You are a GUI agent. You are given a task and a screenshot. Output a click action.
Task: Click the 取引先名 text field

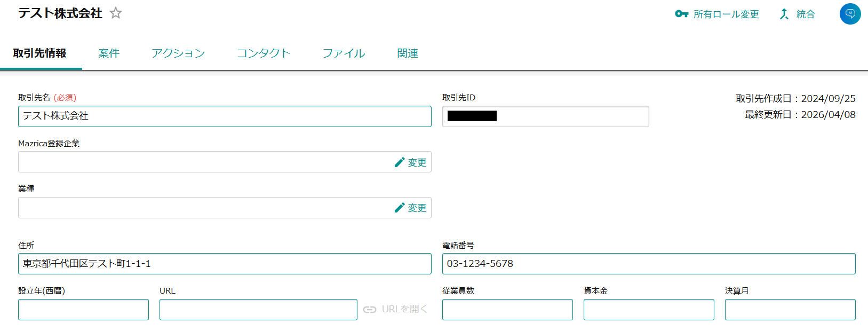click(x=225, y=116)
